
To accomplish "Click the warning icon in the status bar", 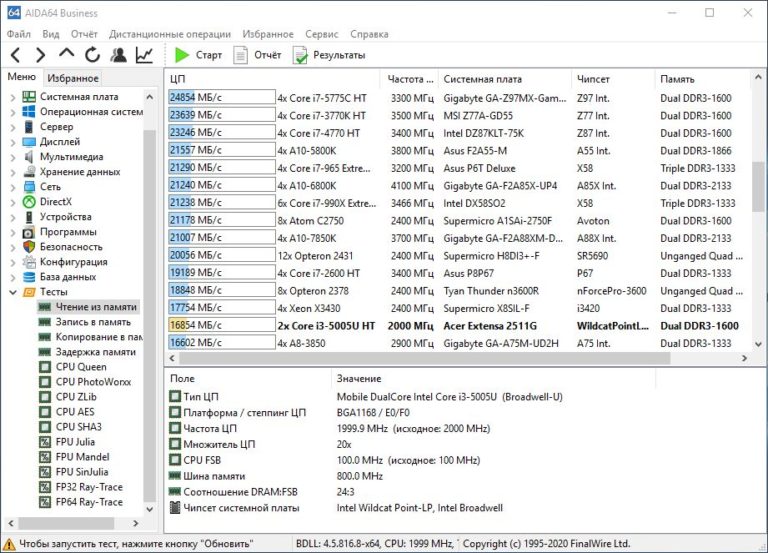I will pyautogui.click(x=9, y=544).
